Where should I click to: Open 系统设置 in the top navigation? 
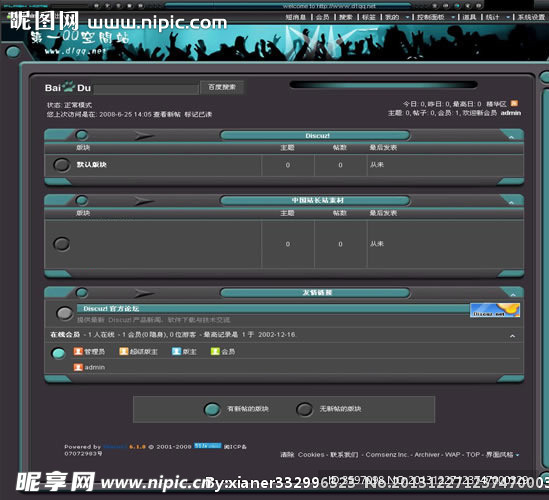tap(531, 17)
